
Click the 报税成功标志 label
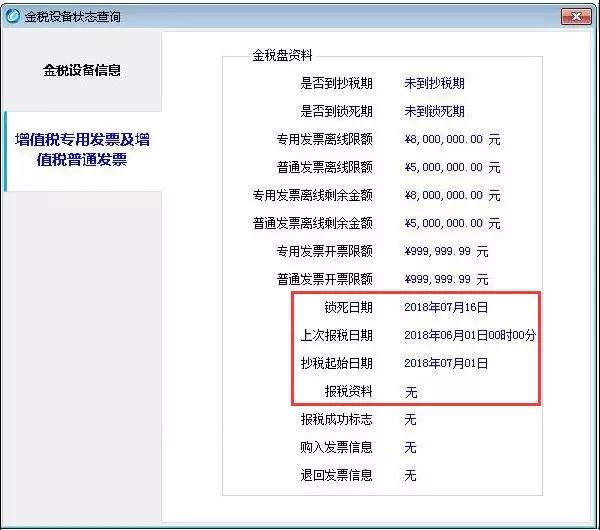(x=336, y=419)
